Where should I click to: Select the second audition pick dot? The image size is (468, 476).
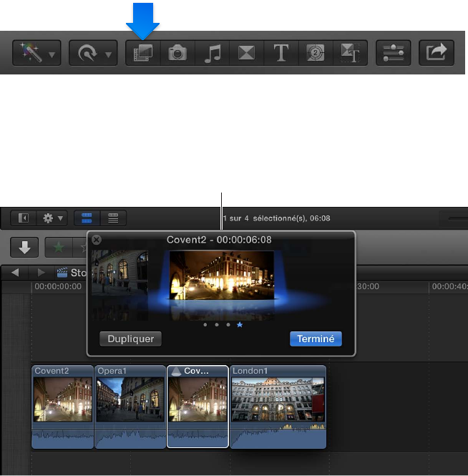[217, 325]
